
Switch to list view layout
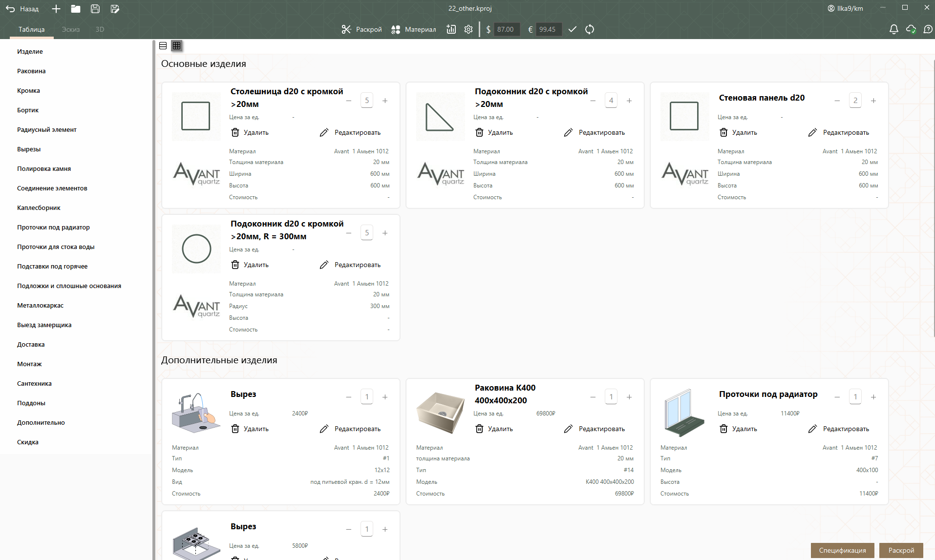click(163, 45)
